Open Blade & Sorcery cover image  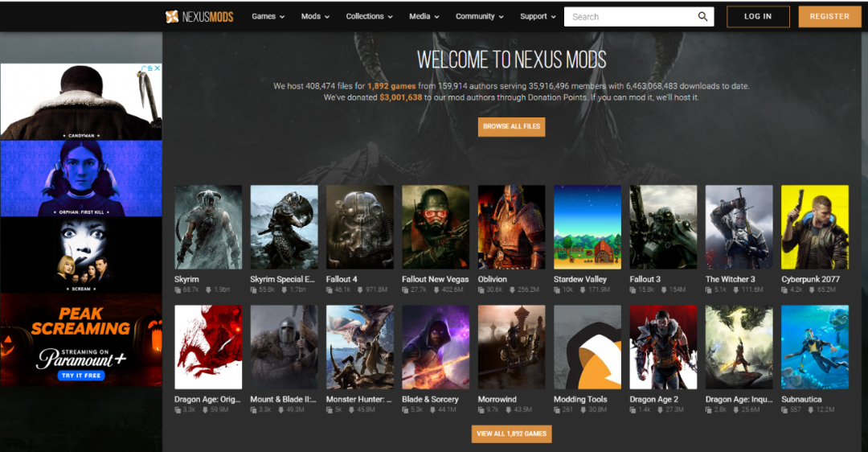pos(436,347)
